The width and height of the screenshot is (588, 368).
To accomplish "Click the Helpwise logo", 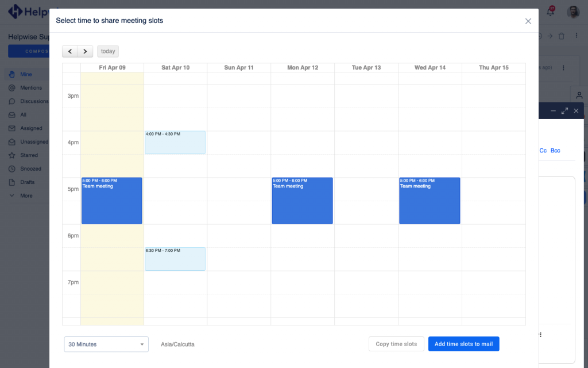I will point(16,11).
